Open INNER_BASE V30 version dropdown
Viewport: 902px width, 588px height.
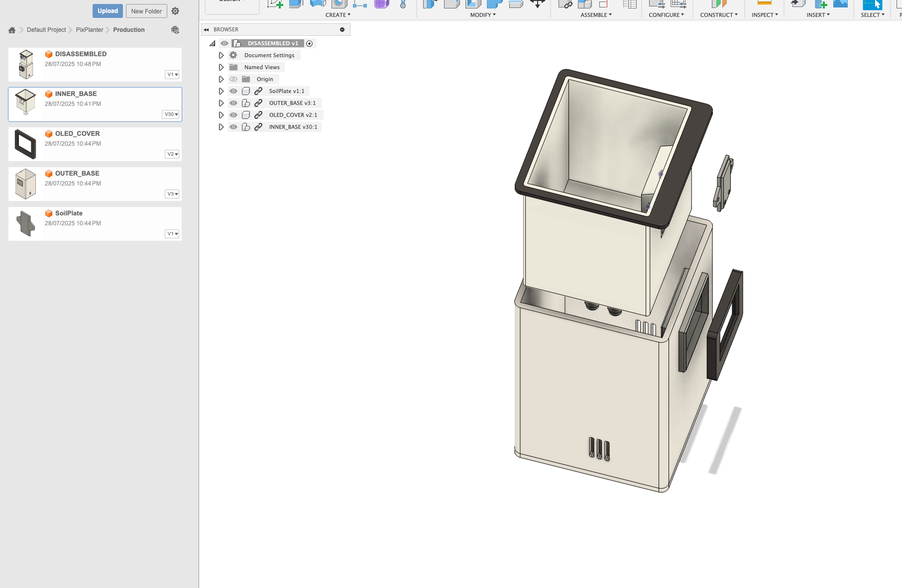coord(171,114)
